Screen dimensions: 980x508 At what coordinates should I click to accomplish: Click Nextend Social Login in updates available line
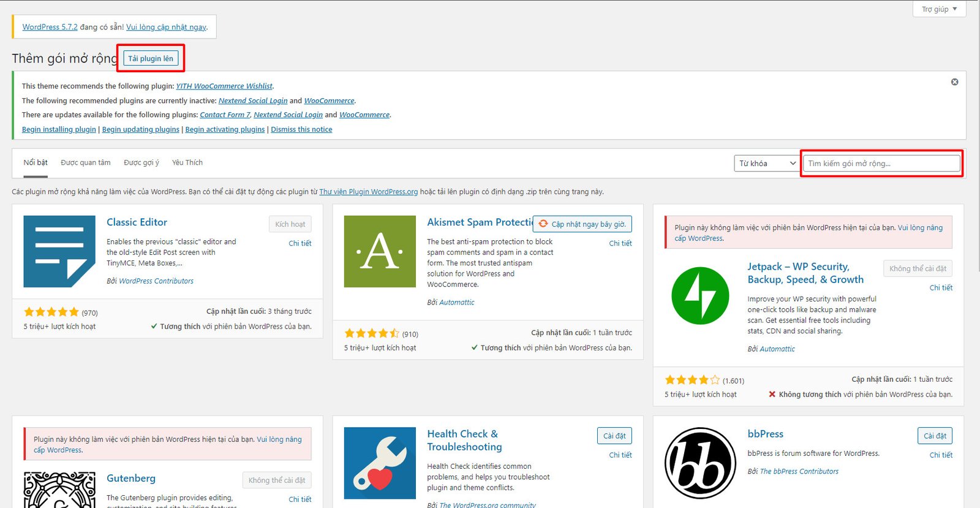coord(288,115)
